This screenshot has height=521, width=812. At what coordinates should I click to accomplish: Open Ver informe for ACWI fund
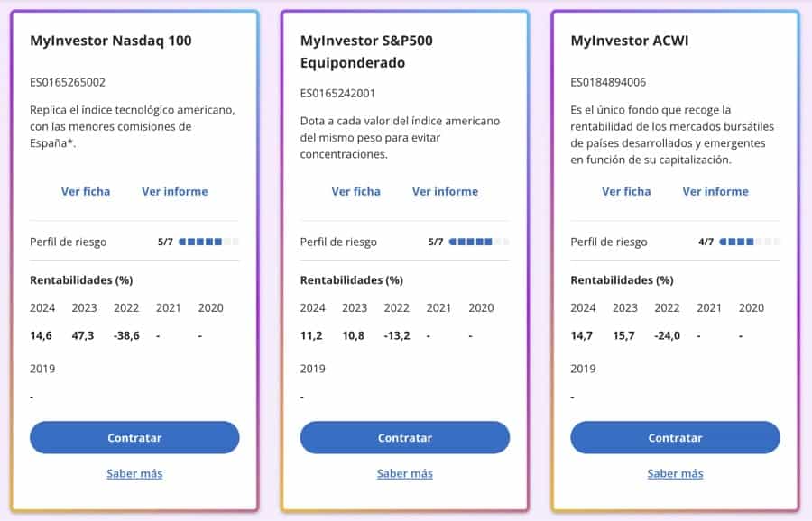715,191
